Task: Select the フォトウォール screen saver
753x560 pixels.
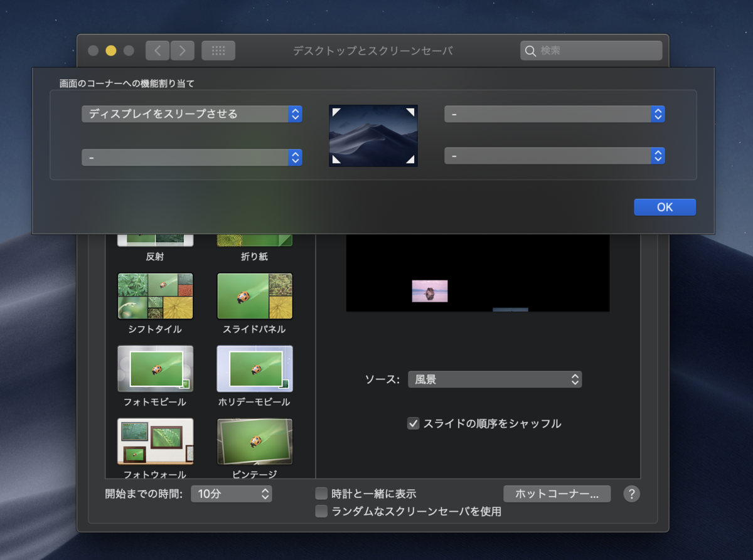Action: coord(155,441)
